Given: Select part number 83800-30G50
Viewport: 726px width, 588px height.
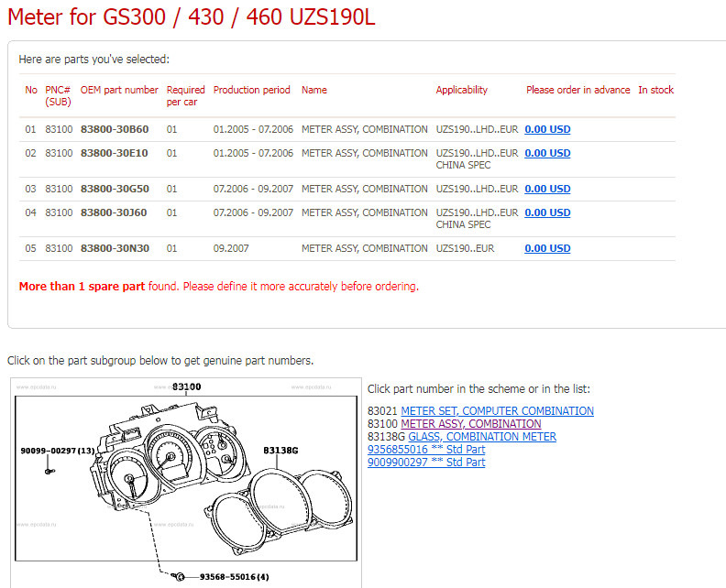Looking at the screenshot, I should tap(115, 189).
